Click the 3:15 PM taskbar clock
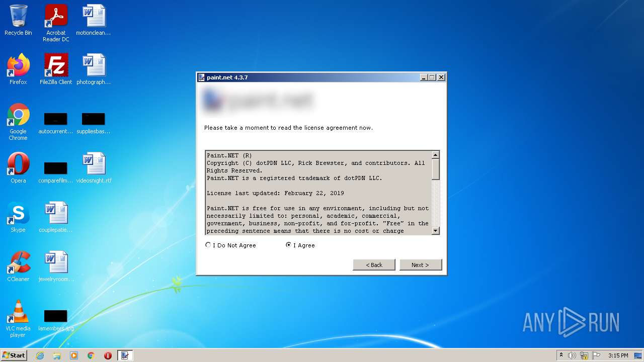The image size is (644, 362). point(618,355)
